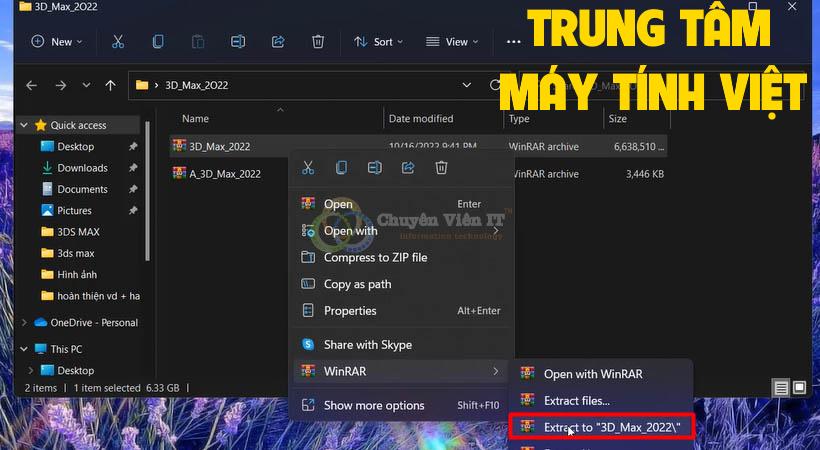Select Extract to "3D_Max_2022\"
Screen dimensions: 820x450
click(x=601, y=427)
